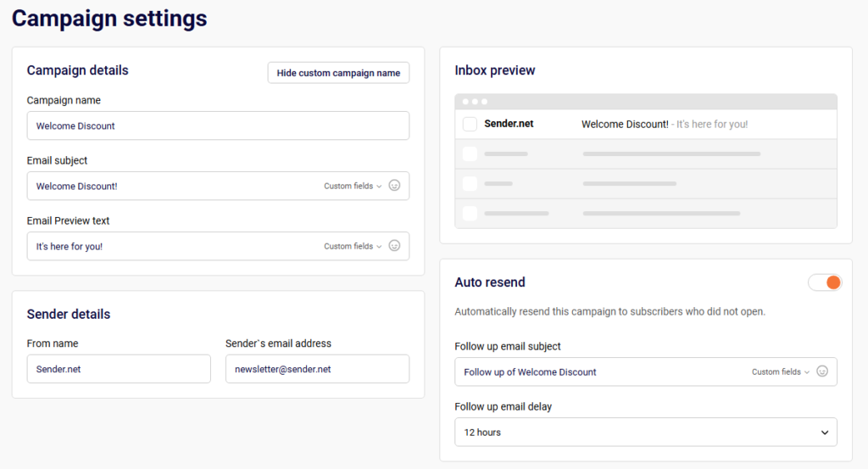Click the Email Preview text label
This screenshot has width=868, height=469.
pyautogui.click(x=68, y=221)
